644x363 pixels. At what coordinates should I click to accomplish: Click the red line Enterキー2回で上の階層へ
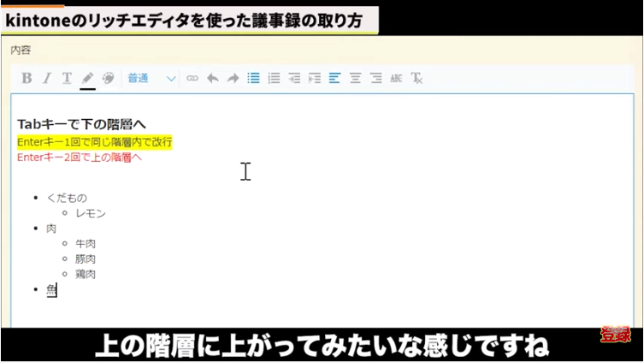(x=80, y=158)
